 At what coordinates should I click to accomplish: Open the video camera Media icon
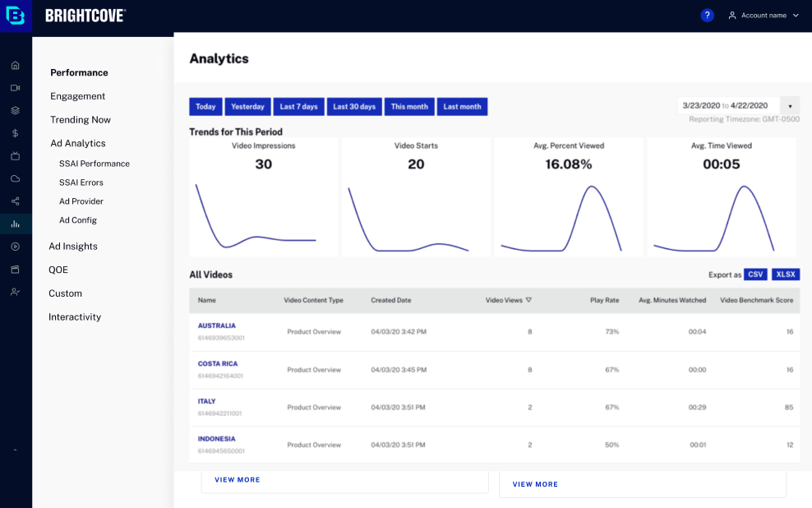tap(15, 88)
